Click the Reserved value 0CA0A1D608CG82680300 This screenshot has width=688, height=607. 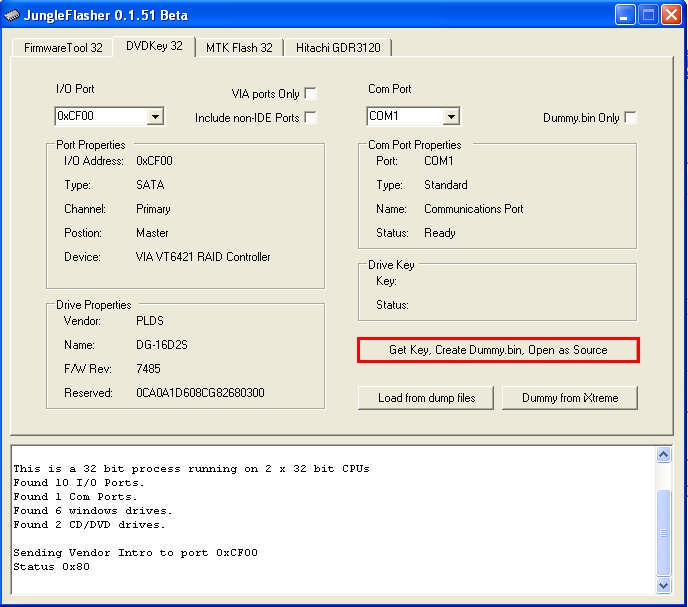(200, 392)
